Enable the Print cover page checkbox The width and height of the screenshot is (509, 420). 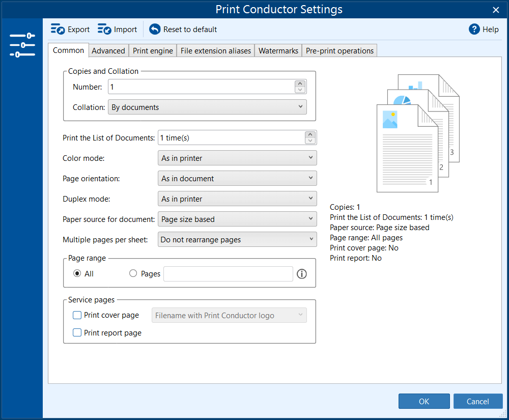(77, 315)
